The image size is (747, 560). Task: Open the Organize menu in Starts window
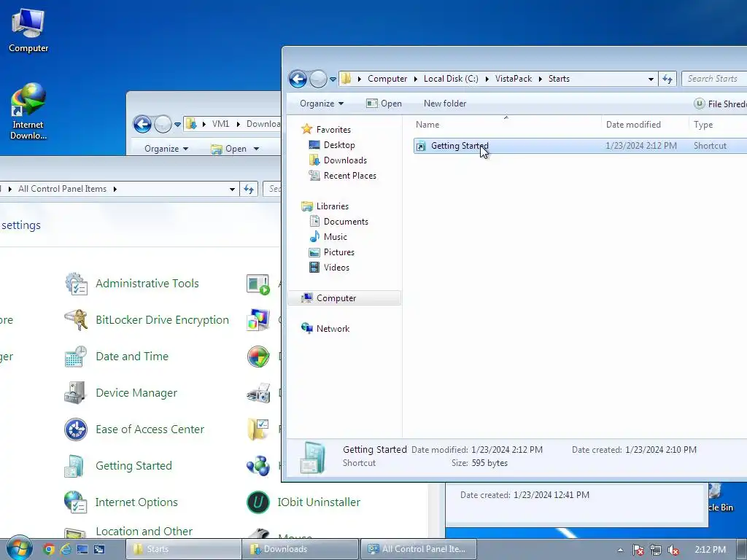[322, 104]
